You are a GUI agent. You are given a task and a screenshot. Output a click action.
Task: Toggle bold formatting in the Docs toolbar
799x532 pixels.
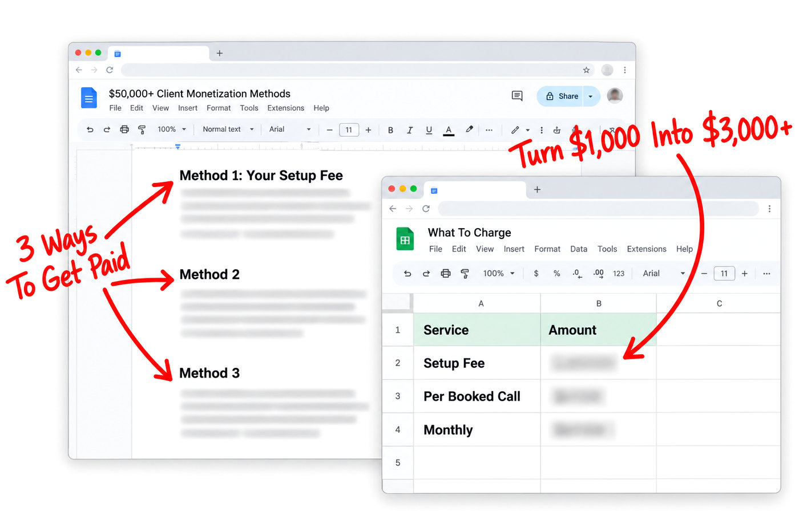click(390, 130)
